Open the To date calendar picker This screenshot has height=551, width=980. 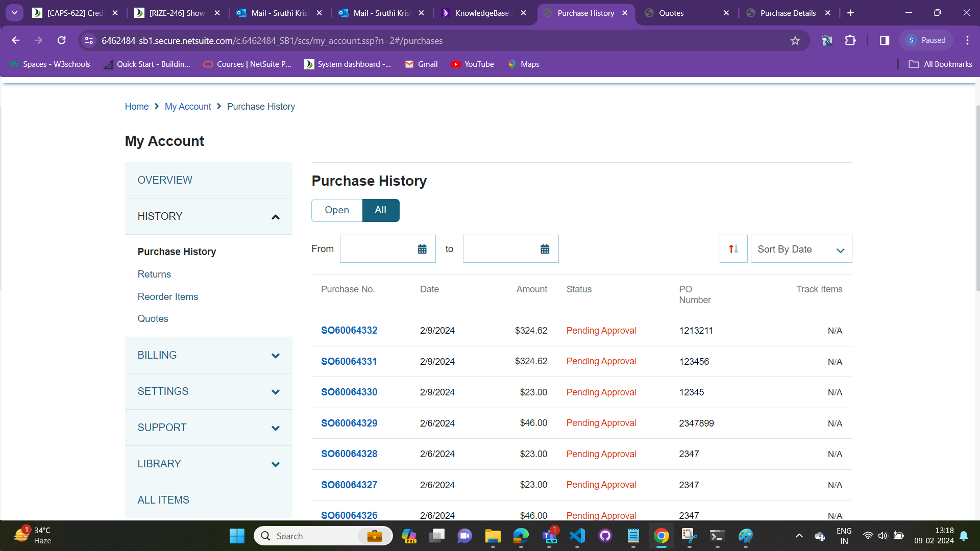pyautogui.click(x=545, y=249)
